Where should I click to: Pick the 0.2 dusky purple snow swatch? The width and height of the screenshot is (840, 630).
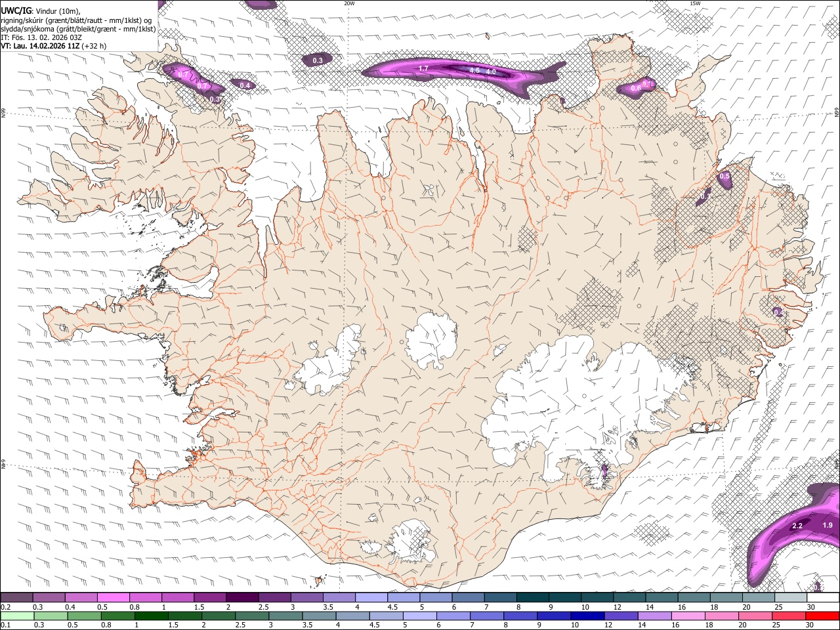tap(16, 598)
